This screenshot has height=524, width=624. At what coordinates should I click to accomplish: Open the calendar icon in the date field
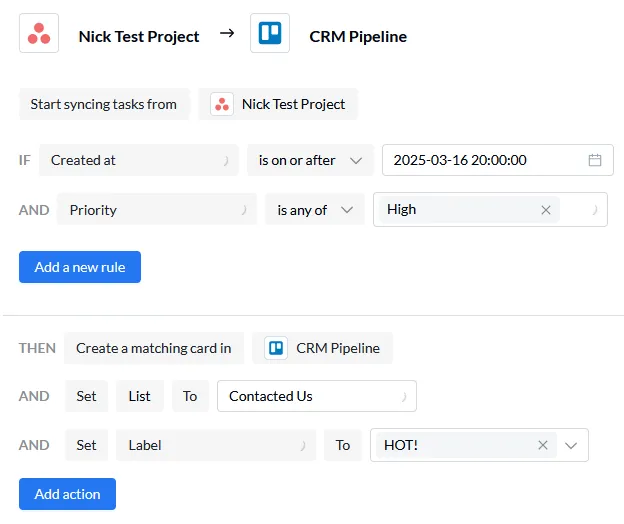[x=595, y=160]
